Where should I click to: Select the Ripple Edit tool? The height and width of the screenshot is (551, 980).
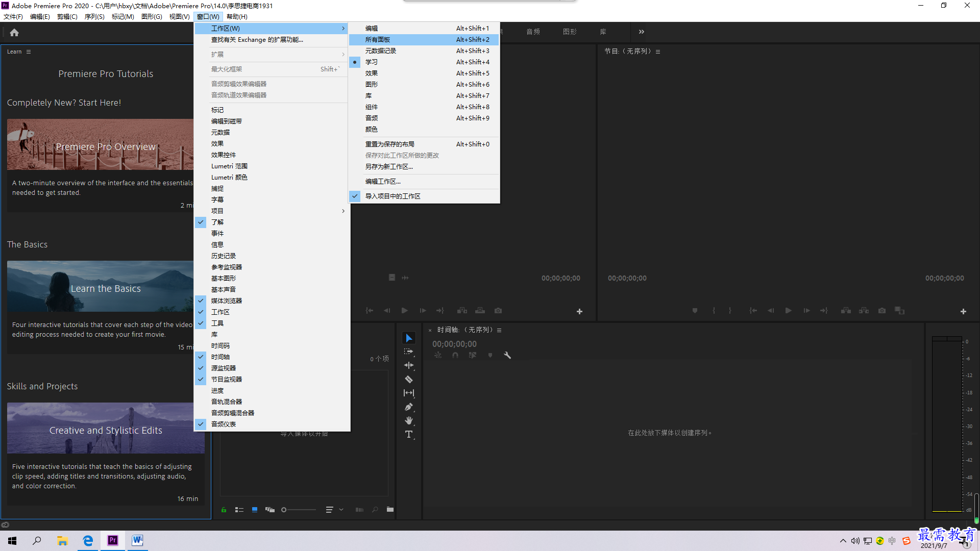pyautogui.click(x=409, y=365)
